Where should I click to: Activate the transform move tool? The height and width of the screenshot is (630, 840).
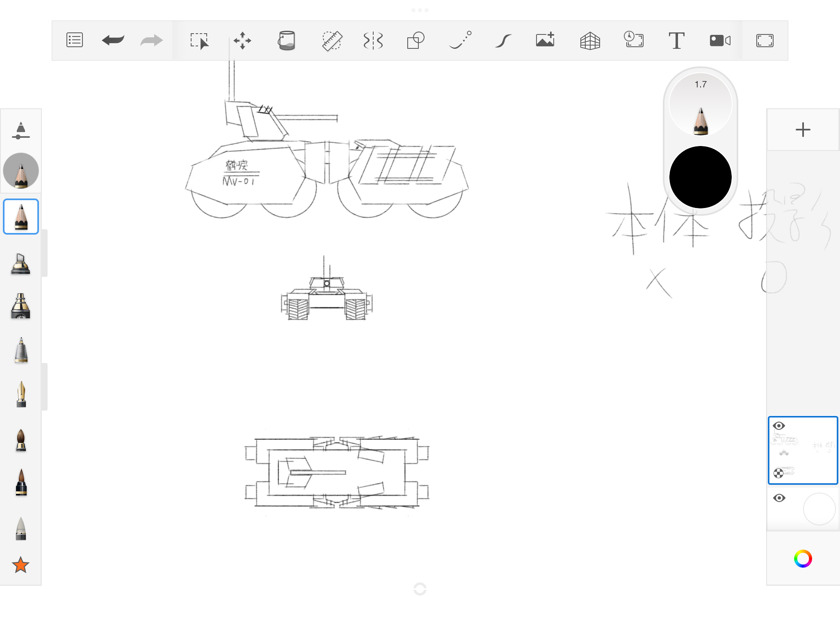pyautogui.click(x=242, y=41)
